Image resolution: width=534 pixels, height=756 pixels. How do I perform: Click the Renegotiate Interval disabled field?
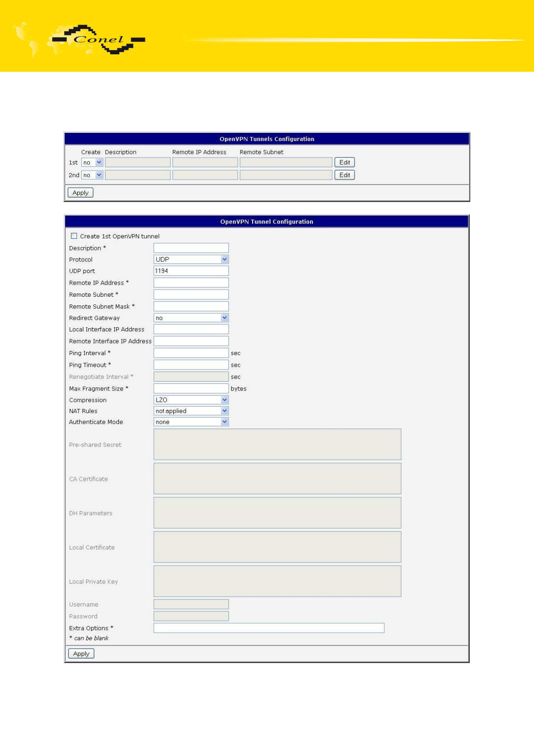tap(191, 377)
